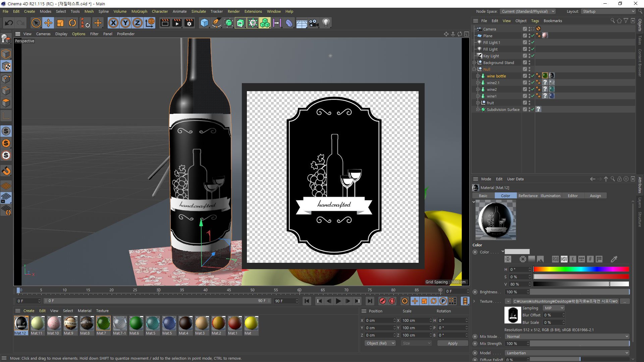
Task: Click the Record Active Objects button
Action: [x=382, y=301]
